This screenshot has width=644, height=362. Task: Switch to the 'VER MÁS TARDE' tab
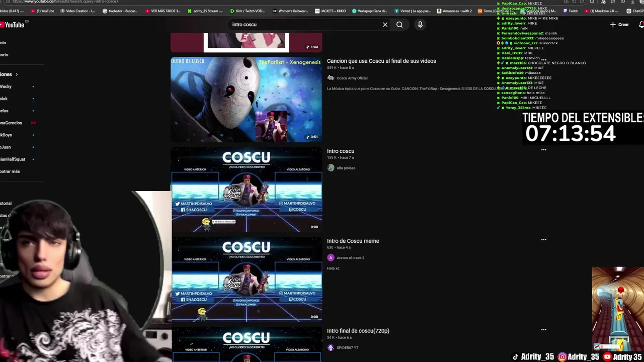(163, 11)
